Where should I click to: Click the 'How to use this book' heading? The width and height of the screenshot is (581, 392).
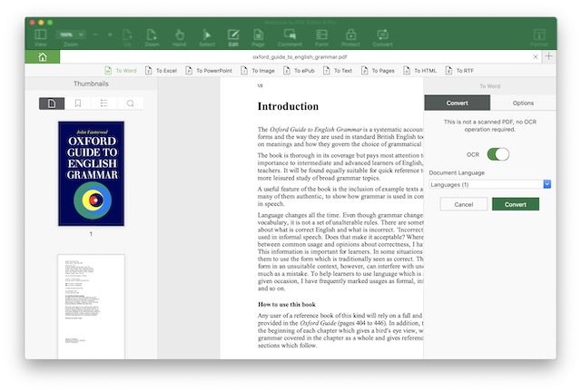tap(287, 305)
